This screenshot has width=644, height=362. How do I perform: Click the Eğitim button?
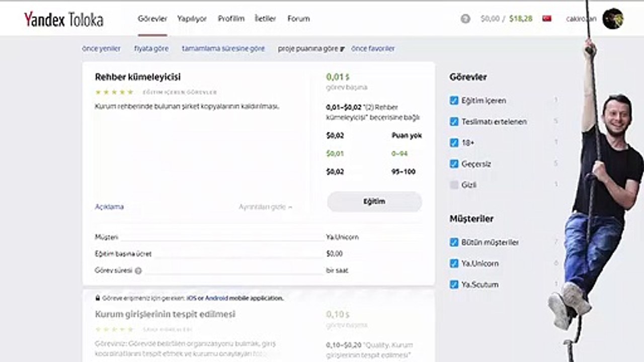(x=374, y=202)
